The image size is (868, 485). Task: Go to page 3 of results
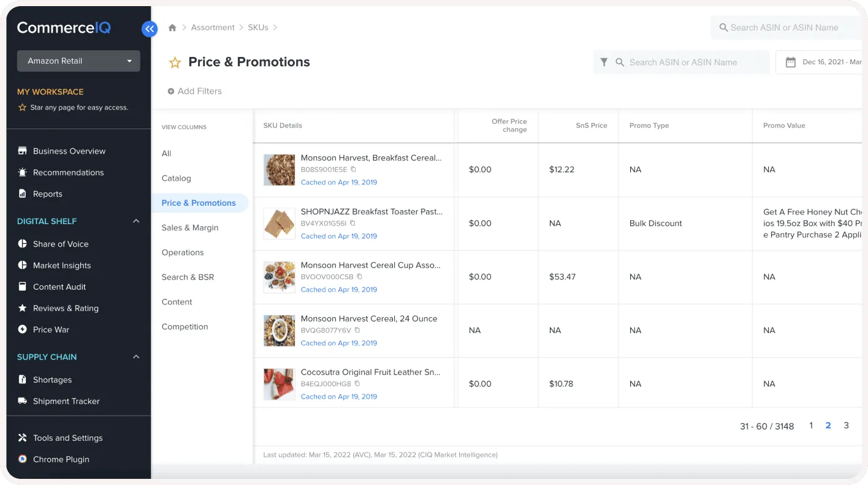coord(846,426)
